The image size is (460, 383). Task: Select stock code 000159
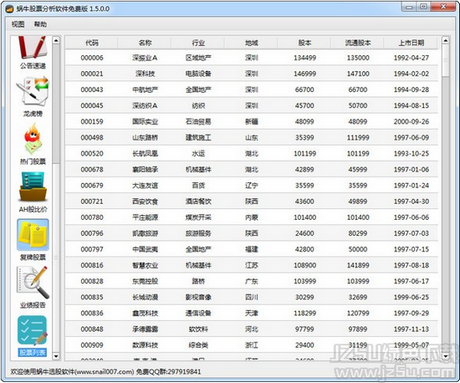[x=92, y=122]
